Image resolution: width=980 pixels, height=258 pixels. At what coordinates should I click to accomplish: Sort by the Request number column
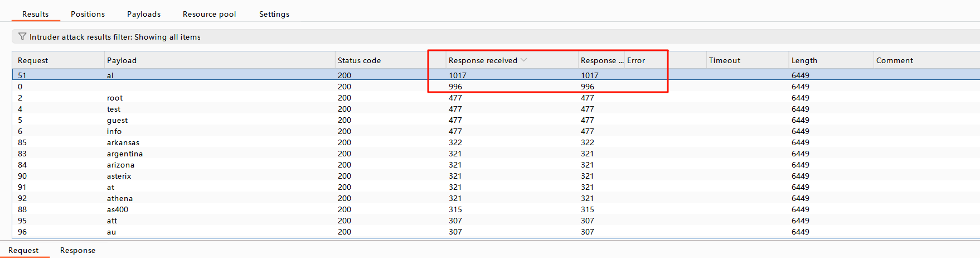click(x=33, y=60)
